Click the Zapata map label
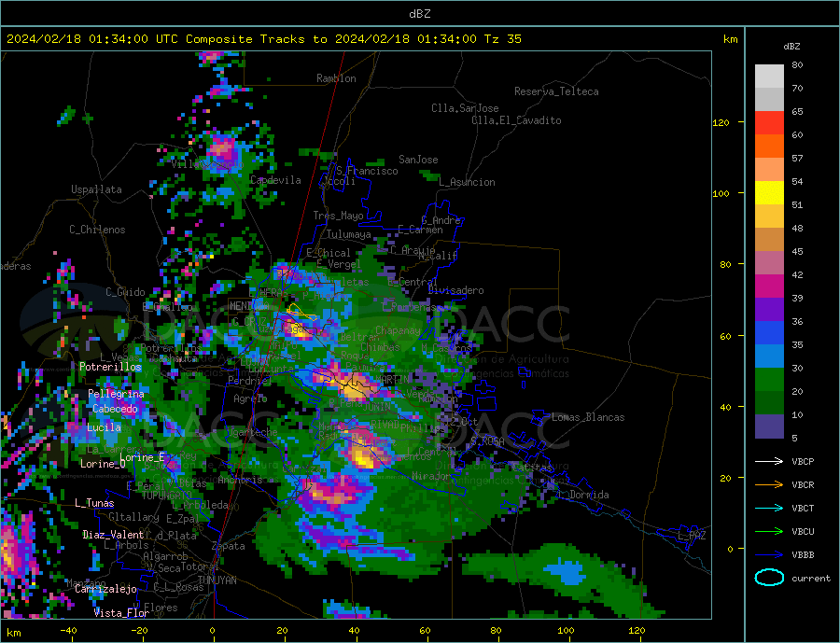840x643 pixels. point(229,547)
